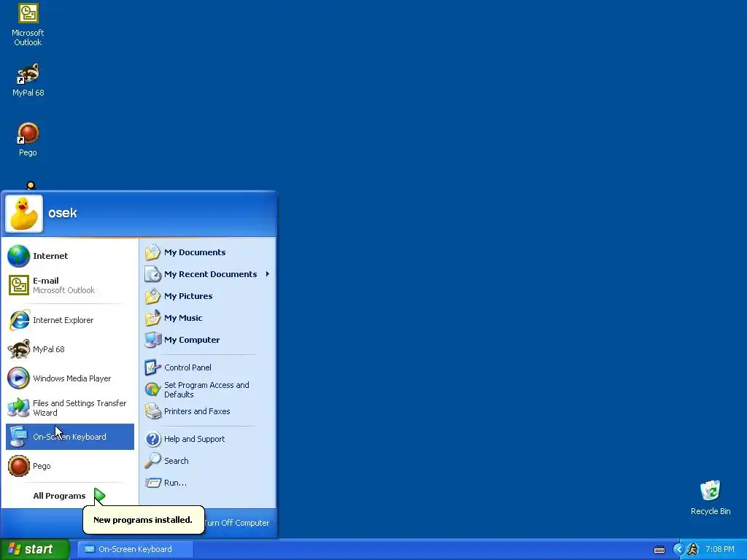Screen dimensions: 747x560
Task: Open Set Program Access and Defaults
Action: (x=208, y=389)
